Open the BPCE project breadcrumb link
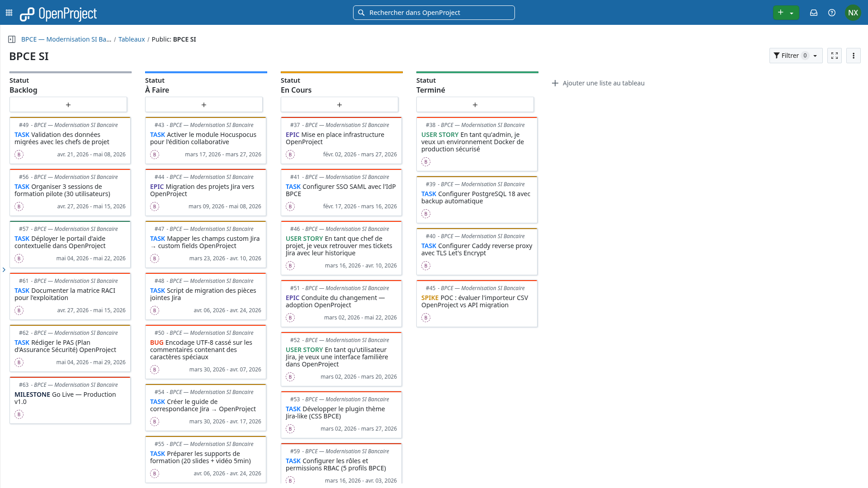 [66, 39]
